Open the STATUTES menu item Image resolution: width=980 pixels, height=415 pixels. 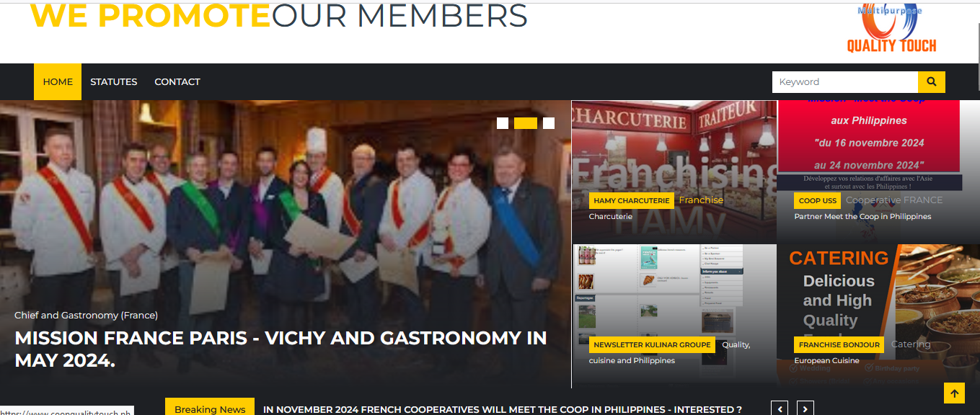[x=113, y=82]
